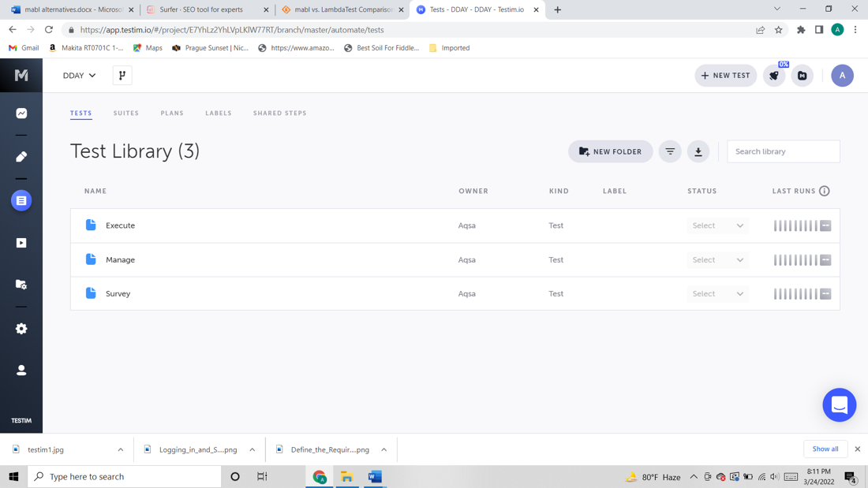Switch to the Labels tab
This screenshot has width=868, height=488.
click(x=219, y=113)
